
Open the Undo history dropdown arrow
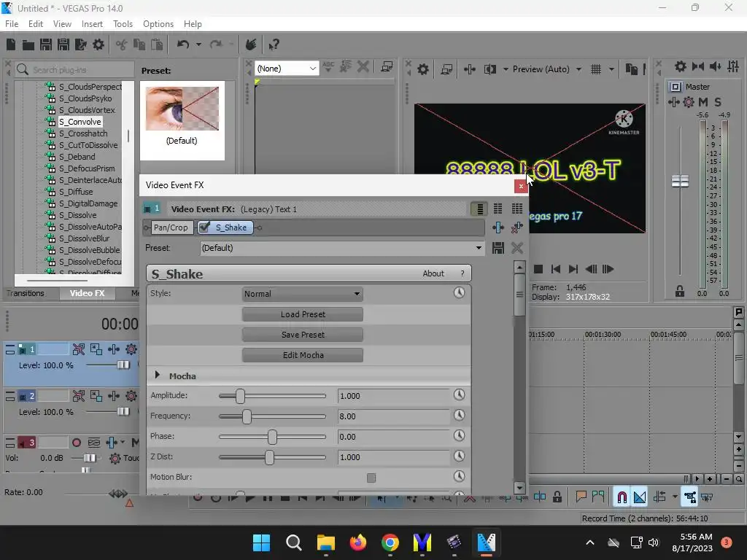[x=198, y=44]
